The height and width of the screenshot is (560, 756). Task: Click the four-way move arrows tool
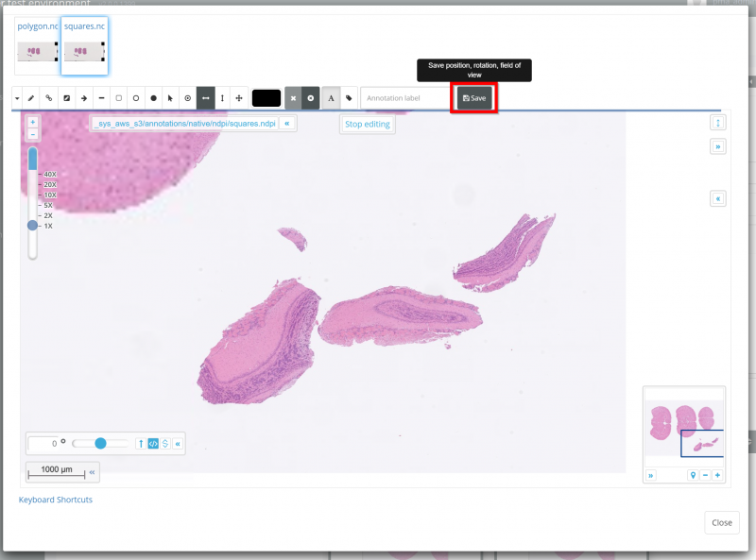(240, 98)
